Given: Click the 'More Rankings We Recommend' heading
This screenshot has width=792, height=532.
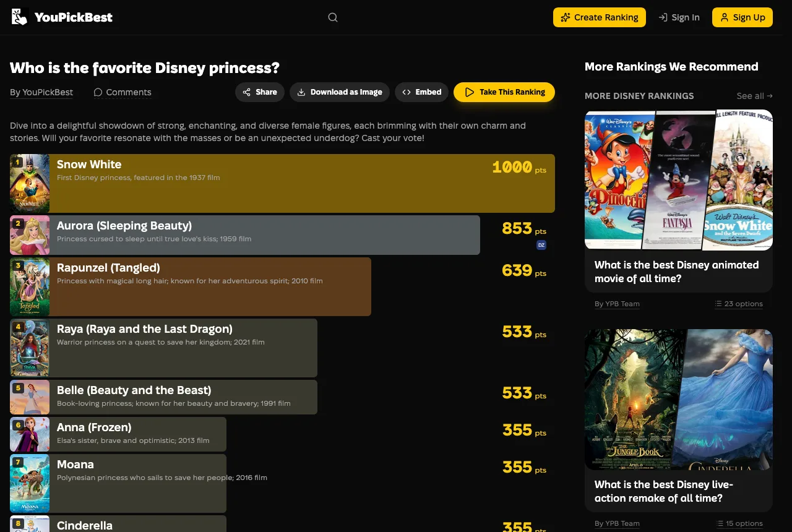Looking at the screenshot, I should [x=671, y=67].
